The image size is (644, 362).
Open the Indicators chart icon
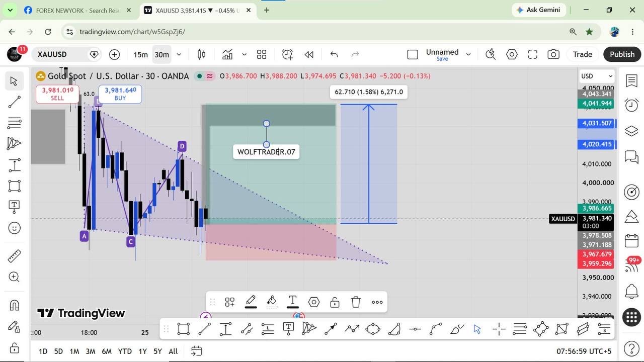227,54
